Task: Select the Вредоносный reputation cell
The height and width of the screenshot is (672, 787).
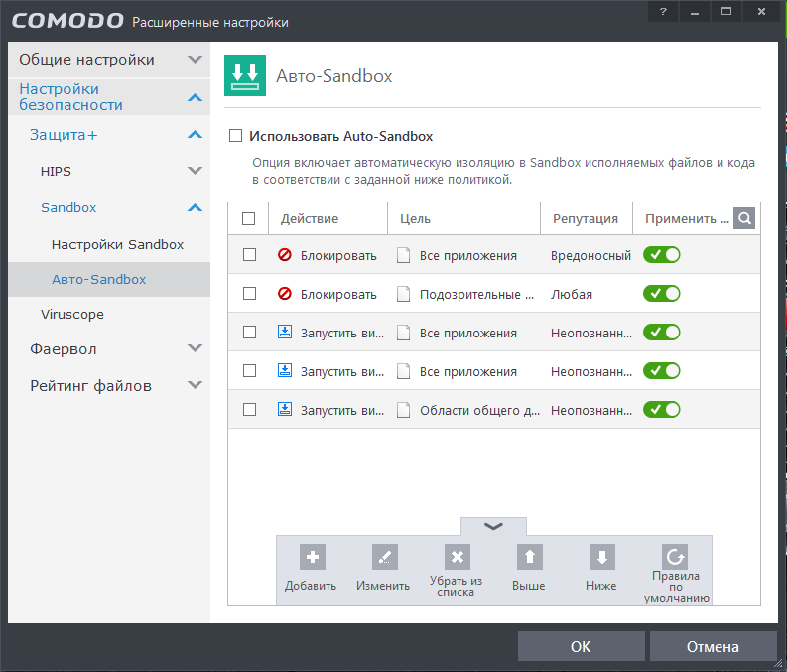Action: [x=590, y=255]
